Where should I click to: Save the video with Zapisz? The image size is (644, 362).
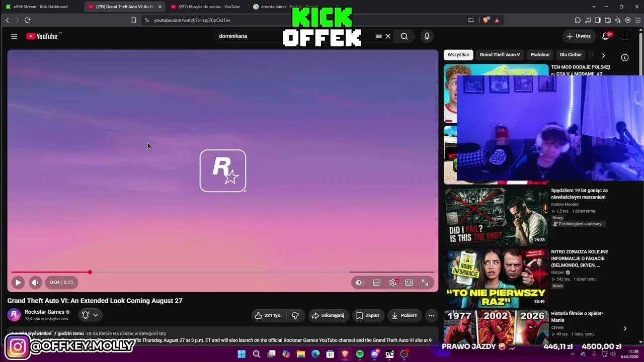pos(368,316)
